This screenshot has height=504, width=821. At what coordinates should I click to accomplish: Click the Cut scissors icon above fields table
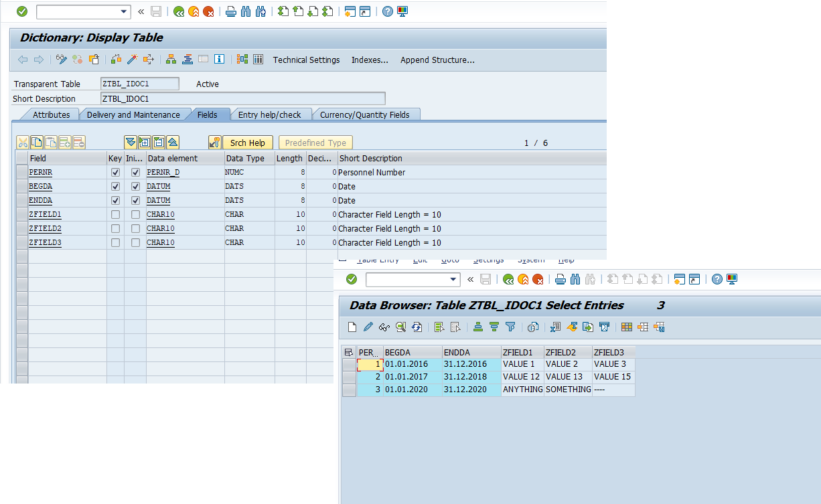(23, 143)
